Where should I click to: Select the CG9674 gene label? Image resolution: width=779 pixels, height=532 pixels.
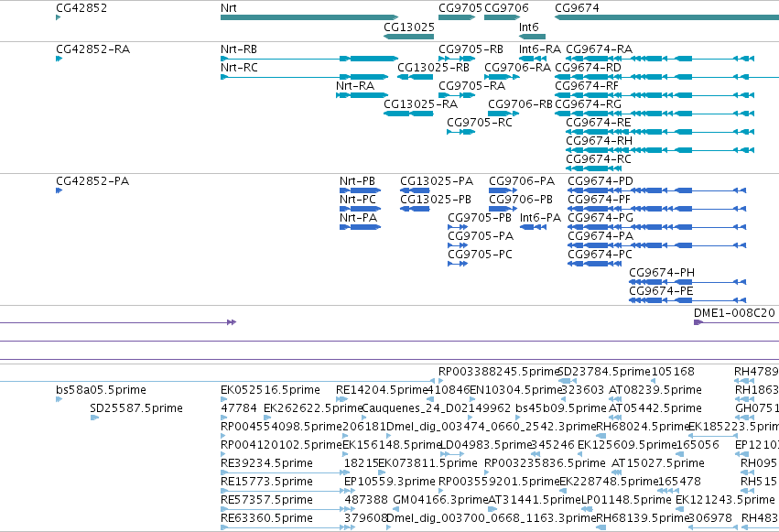(577, 8)
